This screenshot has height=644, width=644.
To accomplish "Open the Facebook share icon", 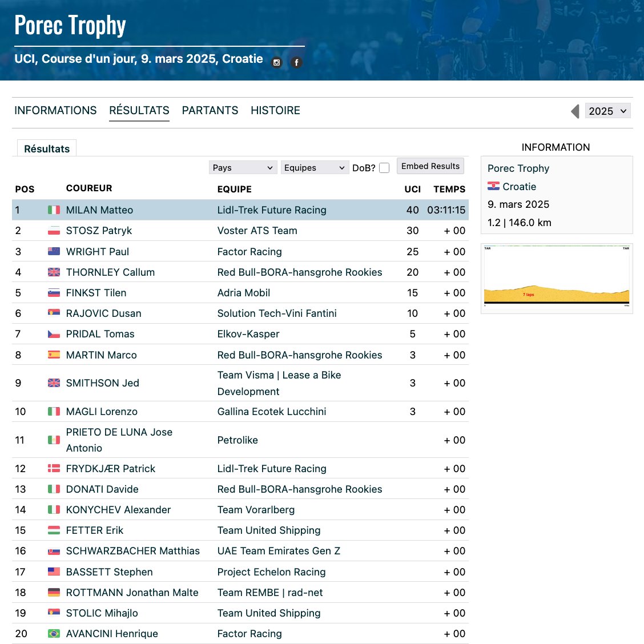I will (x=296, y=62).
